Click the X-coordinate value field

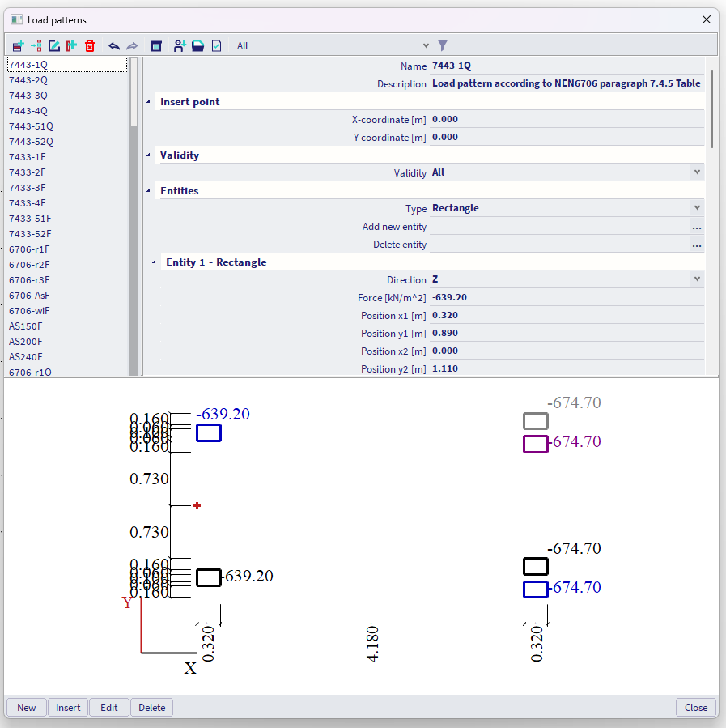pyautogui.click(x=567, y=119)
